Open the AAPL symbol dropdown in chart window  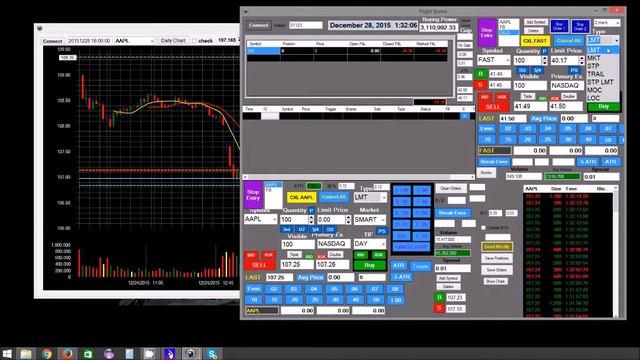[152, 41]
